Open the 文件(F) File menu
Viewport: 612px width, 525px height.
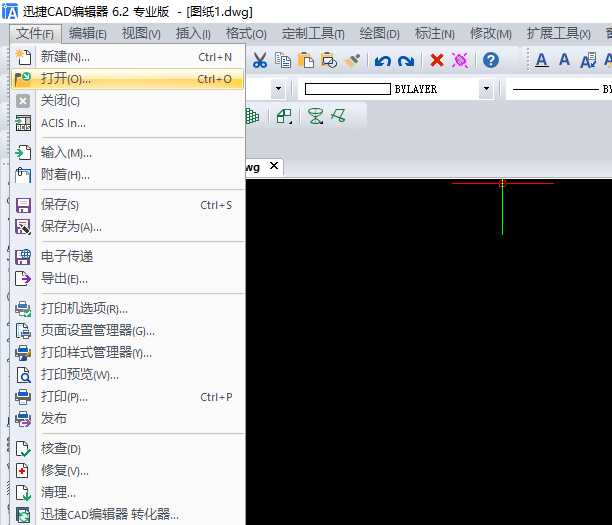pyautogui.click(x=35, y=34)
